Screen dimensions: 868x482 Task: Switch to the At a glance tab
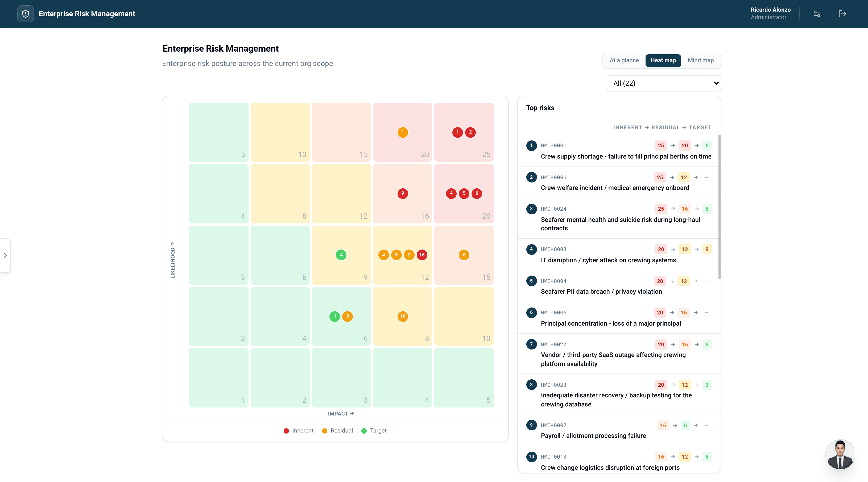pyautogui.click(x=624, y=60)
